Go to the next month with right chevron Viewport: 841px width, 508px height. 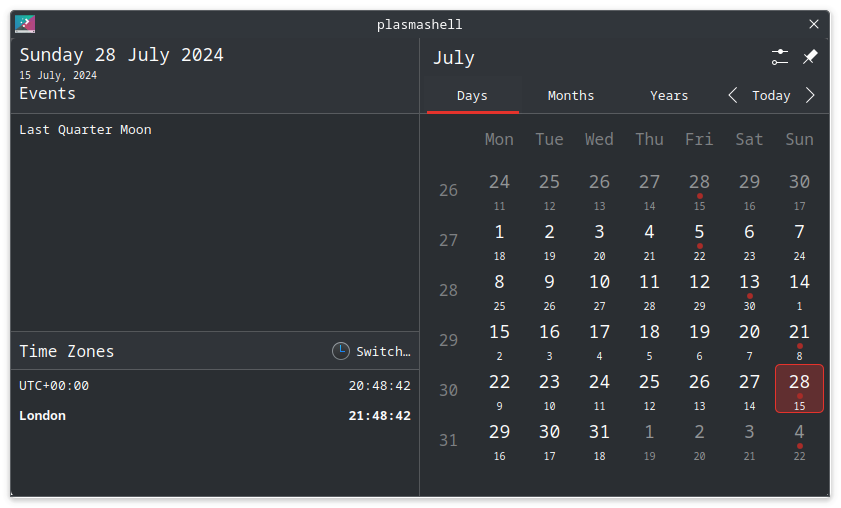point(810,95)
